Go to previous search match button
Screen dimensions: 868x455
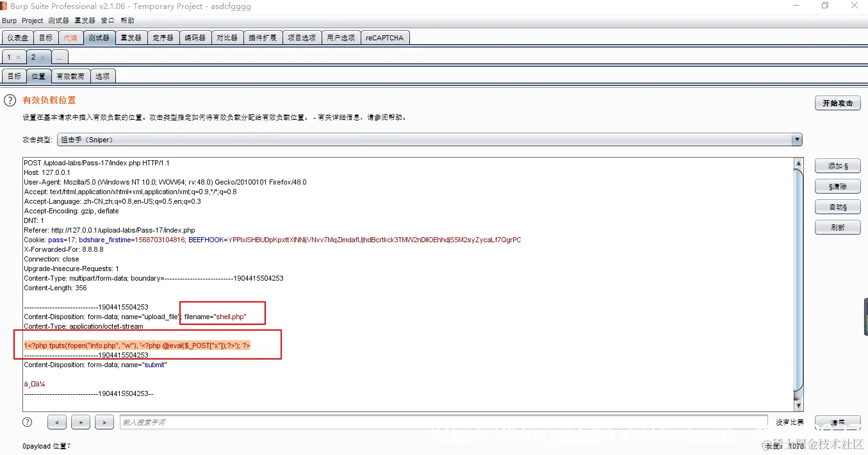(57, 422)
